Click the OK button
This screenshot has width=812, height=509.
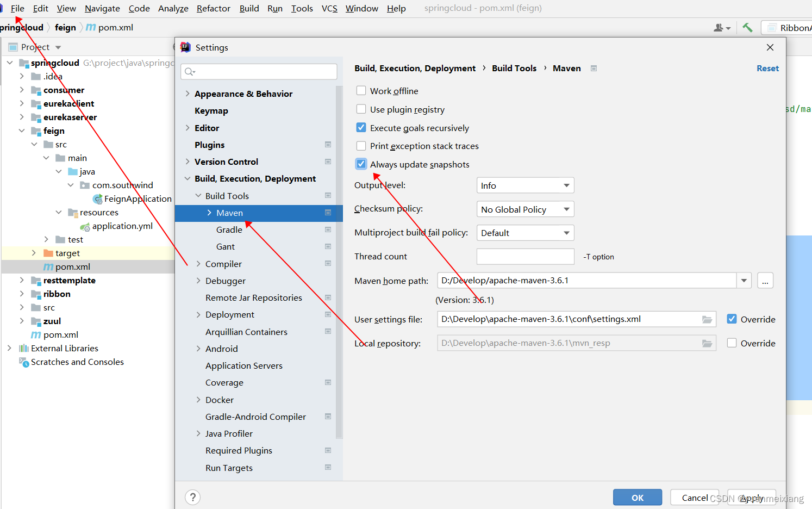coord(638,497)
